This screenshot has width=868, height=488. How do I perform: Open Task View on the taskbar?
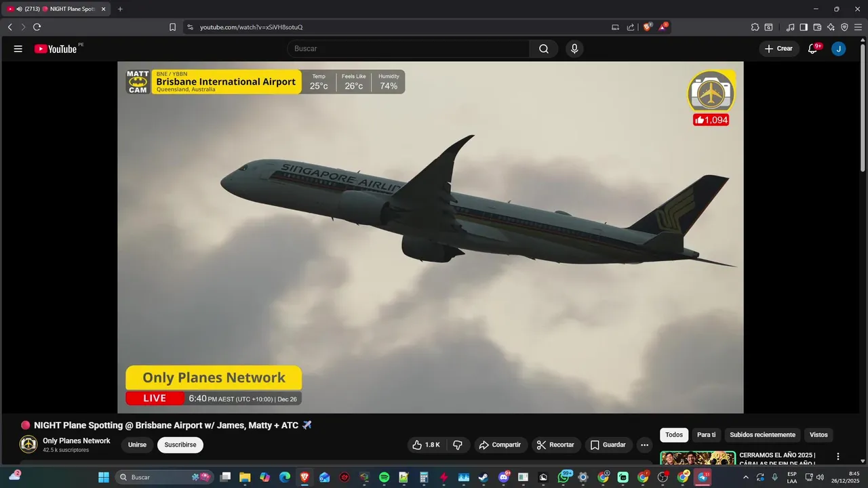[226, 477]
